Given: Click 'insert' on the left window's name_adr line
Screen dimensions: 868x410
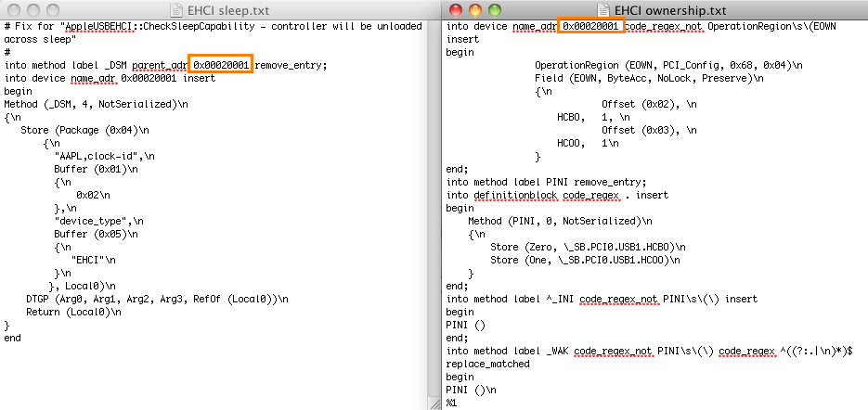Looking at the screenshot, I should point(199,79).
